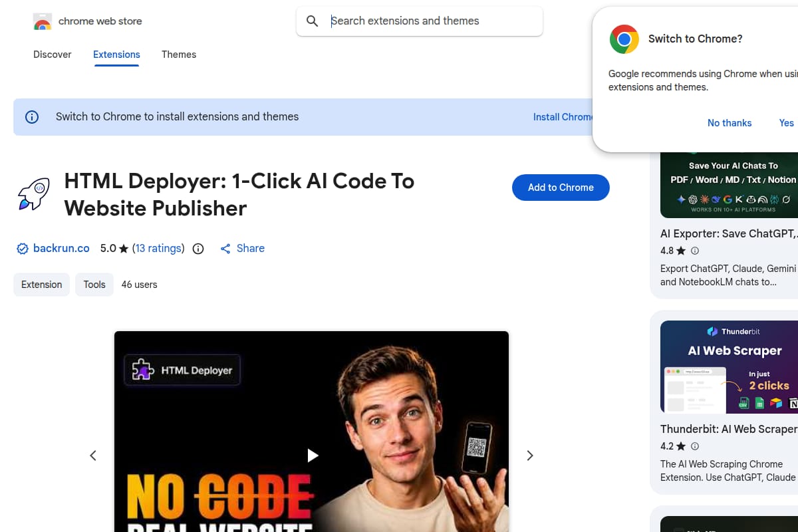Switch to the Themes tab

[179, 55]
